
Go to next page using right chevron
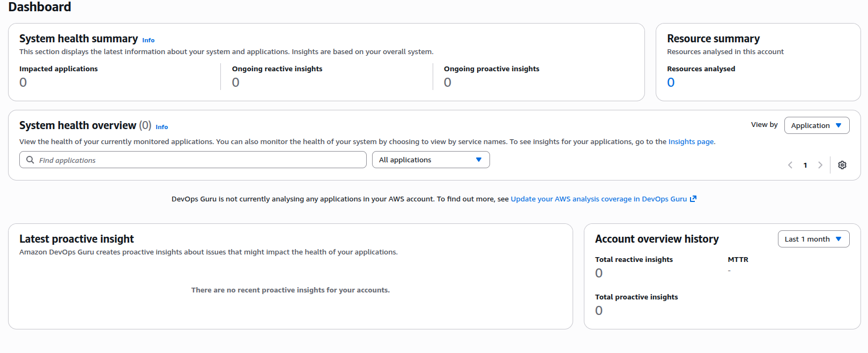tap(820, 165)
